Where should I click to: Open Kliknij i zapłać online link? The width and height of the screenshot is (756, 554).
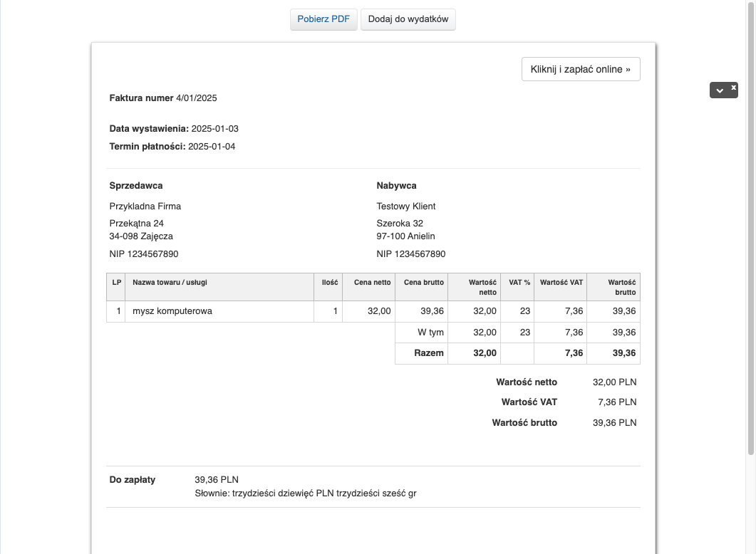[581, 69]
